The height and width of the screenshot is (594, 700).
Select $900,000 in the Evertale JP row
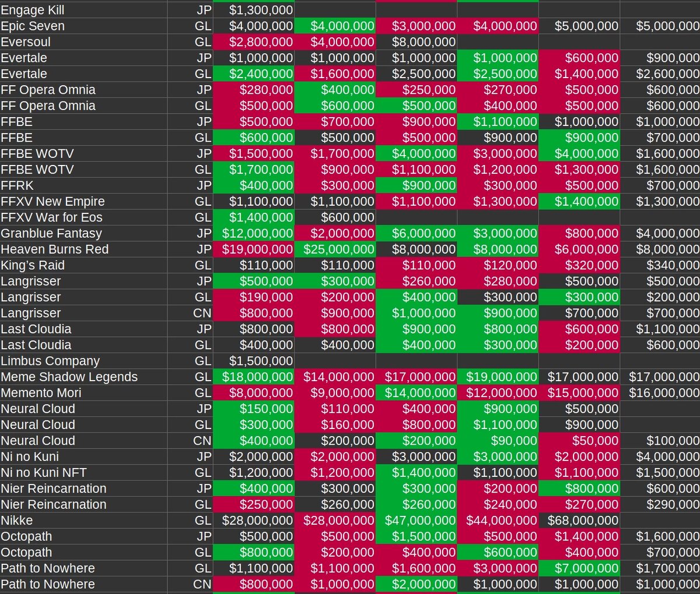pos(660,58)
